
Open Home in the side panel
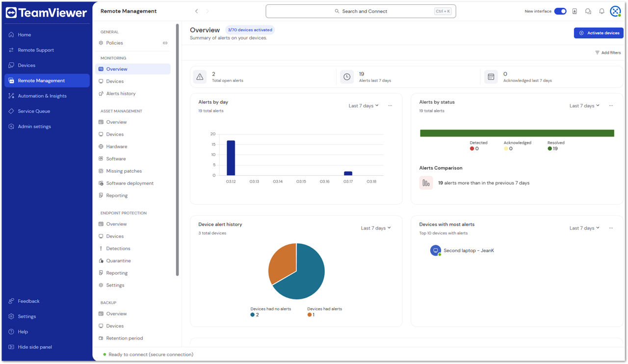point(47,35)
